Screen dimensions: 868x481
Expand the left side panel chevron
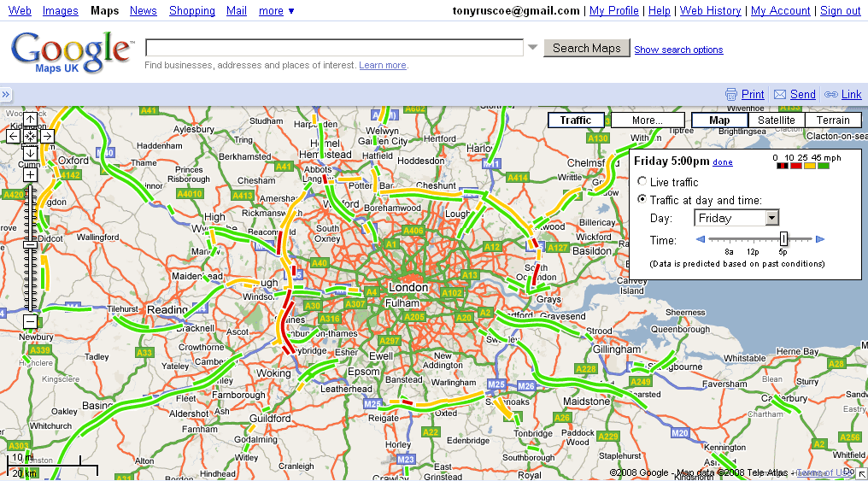point(6,95)
